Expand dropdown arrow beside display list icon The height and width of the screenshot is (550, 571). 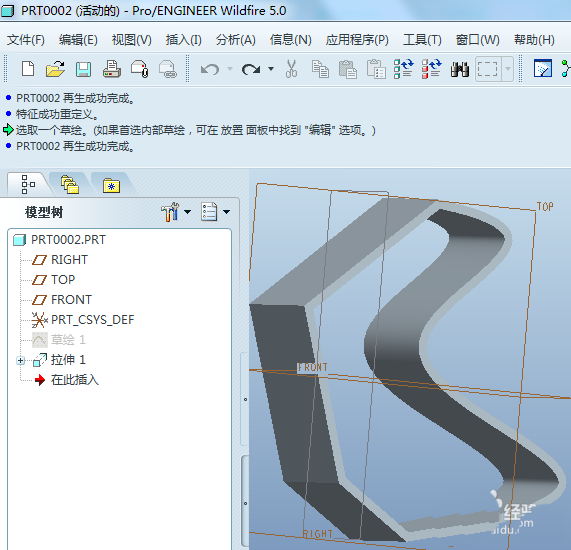(x=226, y=212)
